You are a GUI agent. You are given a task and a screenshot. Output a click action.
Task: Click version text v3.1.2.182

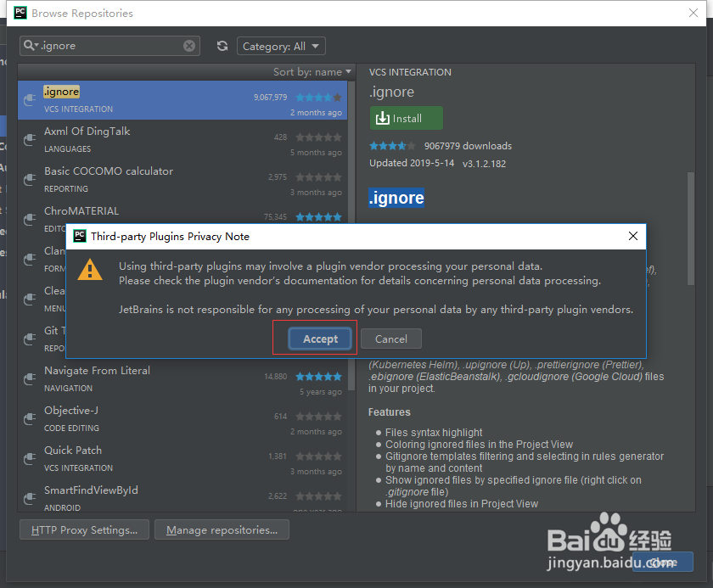point(484,164)
